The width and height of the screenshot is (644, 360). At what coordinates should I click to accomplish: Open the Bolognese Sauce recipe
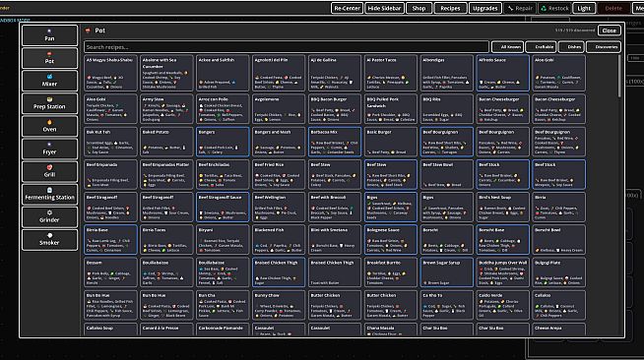pyautogui.click(x=391, y=240)
